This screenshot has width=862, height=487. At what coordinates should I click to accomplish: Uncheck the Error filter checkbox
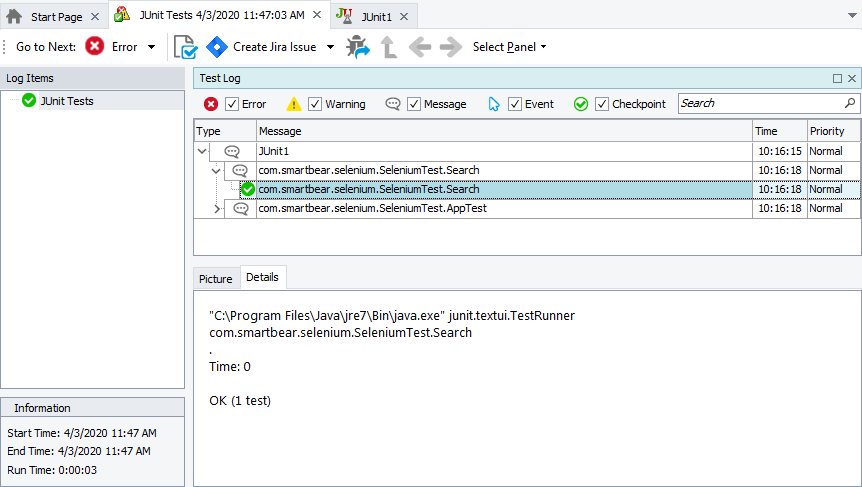coord(232,104)
